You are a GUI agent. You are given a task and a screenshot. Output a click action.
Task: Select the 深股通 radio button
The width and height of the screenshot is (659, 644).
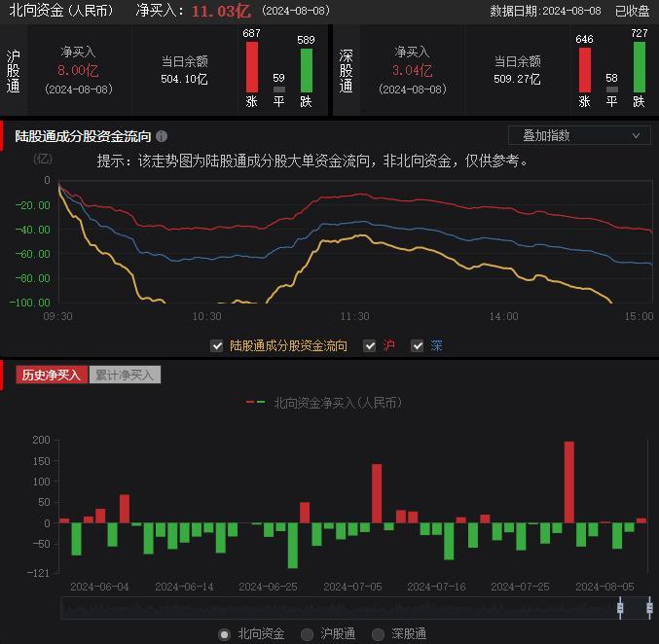coord(379,634)
